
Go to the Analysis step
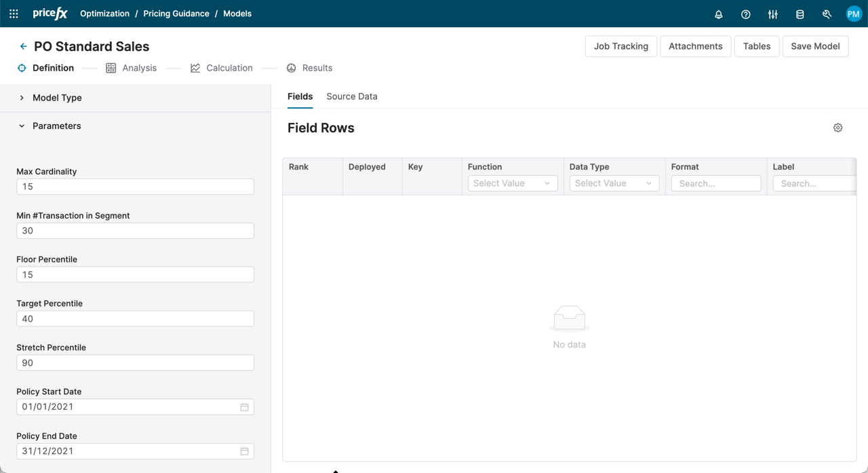(132, 68)
